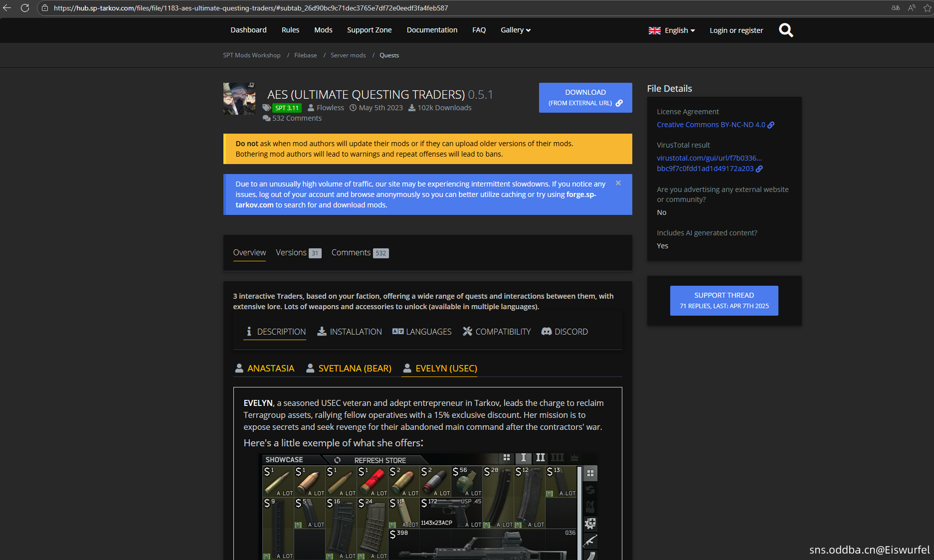Viewport: 934px width, 560px height.
Task: View the COMPATIBILITY sub-tab
Action: click(497, 332)
